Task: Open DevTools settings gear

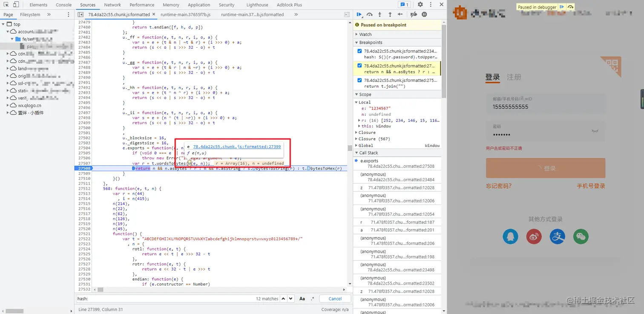Action: pyautogui.click(x=420, y=5)
